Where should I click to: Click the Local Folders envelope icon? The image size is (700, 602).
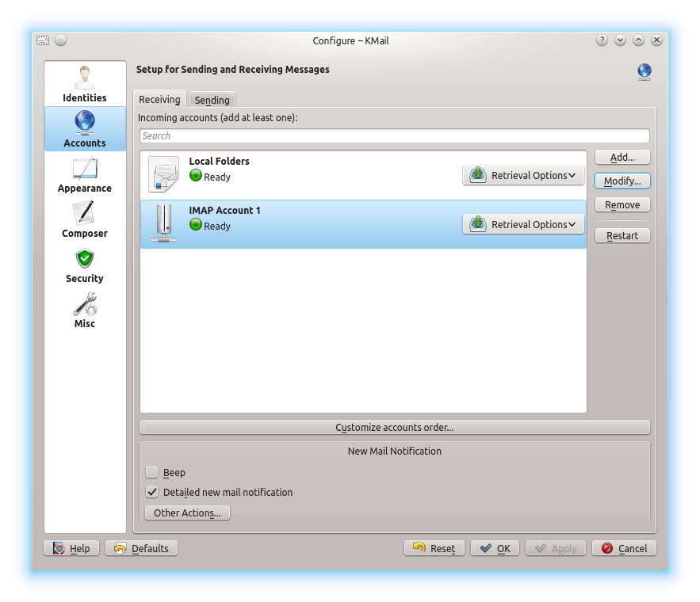tap(163, 174)
